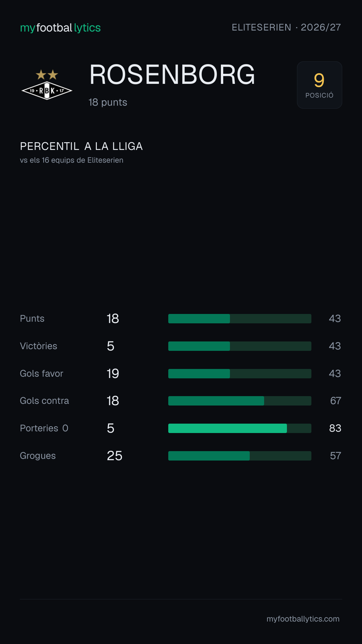Screen dimensions: 362x644
Task: Open the myfootballytics.com footer link
Action: tap(303, 619)
